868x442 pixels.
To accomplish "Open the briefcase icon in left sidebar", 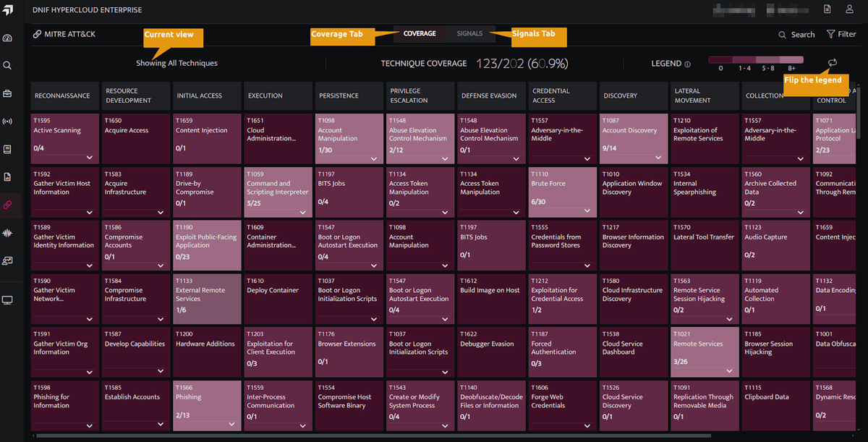I will point(8,93).
